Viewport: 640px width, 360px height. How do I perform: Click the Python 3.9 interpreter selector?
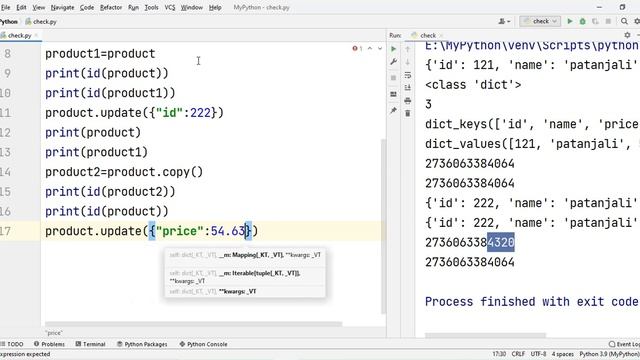pos(609,354)
